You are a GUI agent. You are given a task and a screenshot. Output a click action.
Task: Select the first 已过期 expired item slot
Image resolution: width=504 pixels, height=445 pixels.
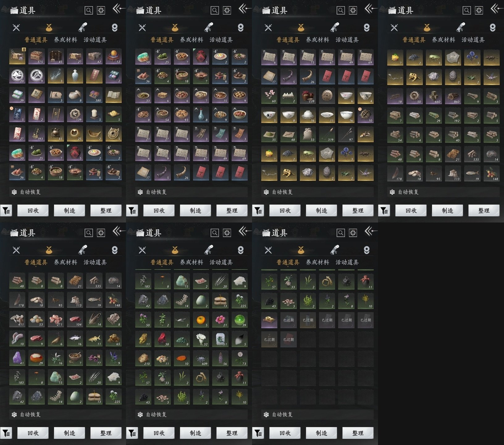coord(288,320)
